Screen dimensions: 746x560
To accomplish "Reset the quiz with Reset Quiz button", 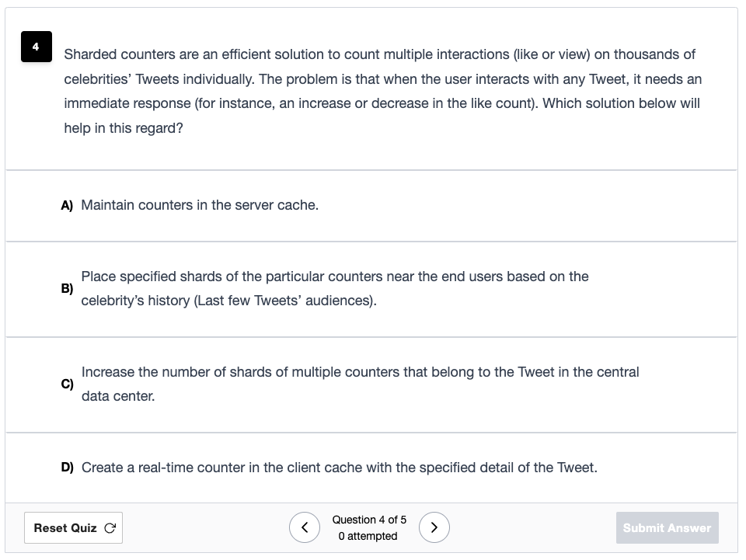I will coord(73,527).
